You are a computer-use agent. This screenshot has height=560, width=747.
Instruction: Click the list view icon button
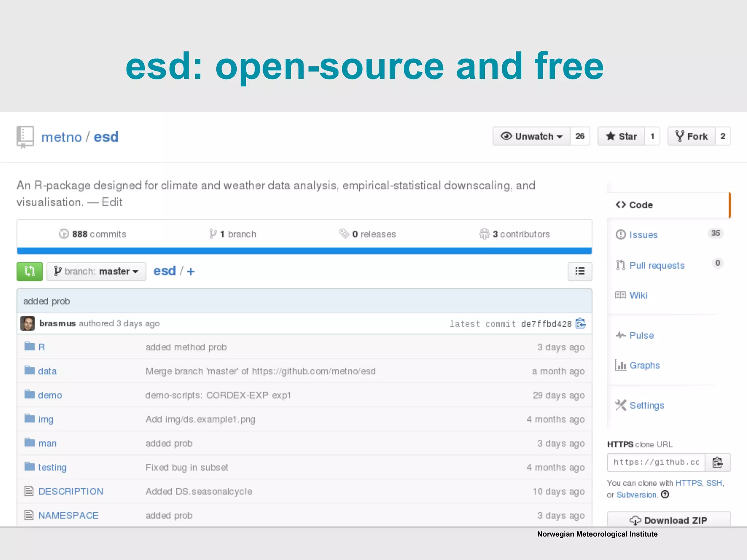[x=580, y=271]
